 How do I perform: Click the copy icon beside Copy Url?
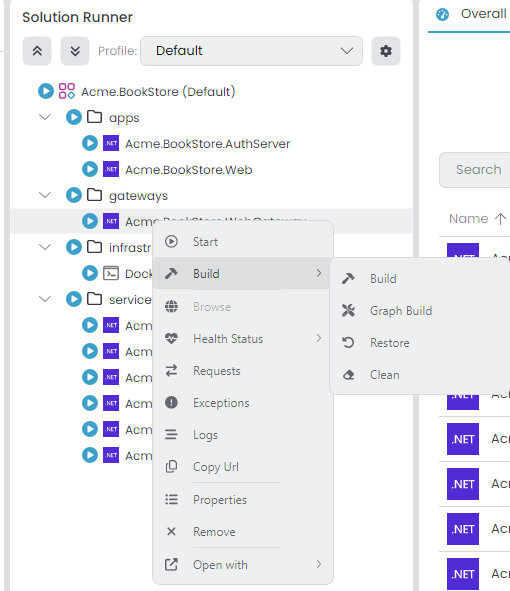pos(171,467)
